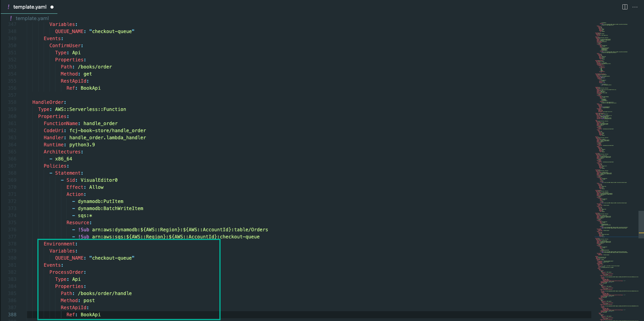Click the path '/books/order/handle'
Viewport: 644px width, 321px height.
point(105,293)
